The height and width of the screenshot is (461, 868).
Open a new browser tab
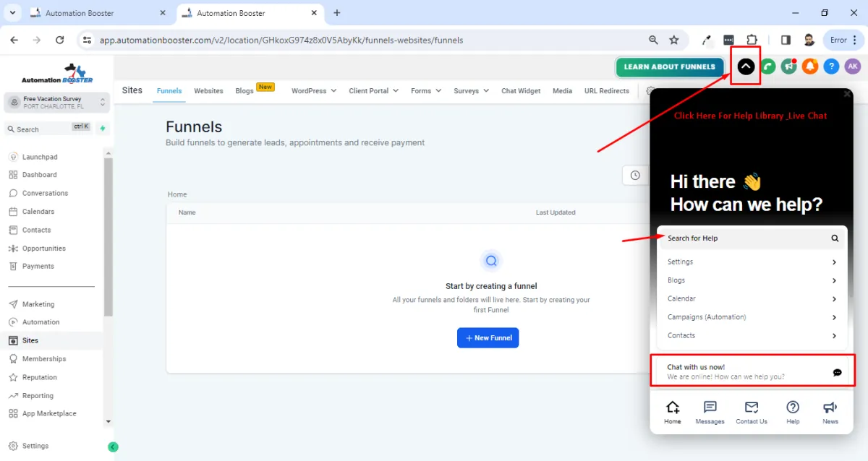pos(337,13)
